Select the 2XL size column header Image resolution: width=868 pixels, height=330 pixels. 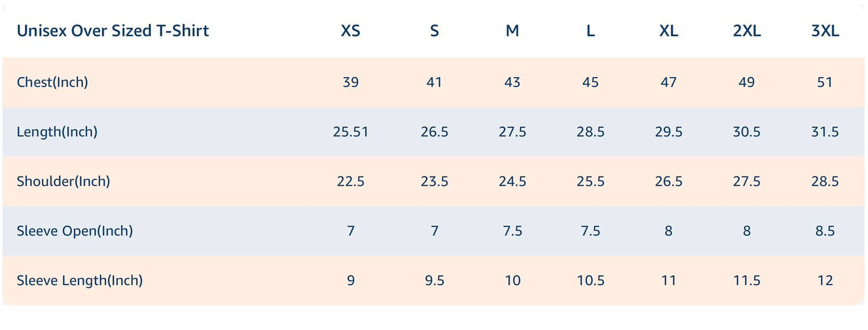pyautogui.click(x=747, y=31)
